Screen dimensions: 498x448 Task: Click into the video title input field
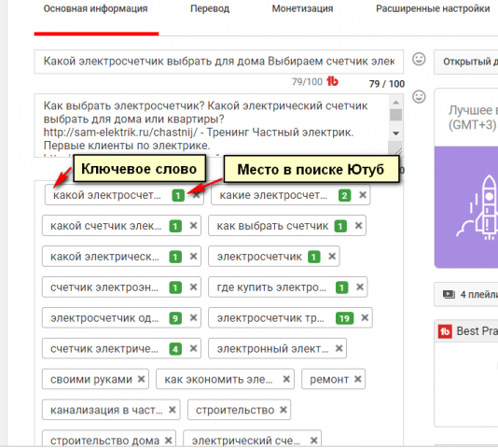pos(219,62)
